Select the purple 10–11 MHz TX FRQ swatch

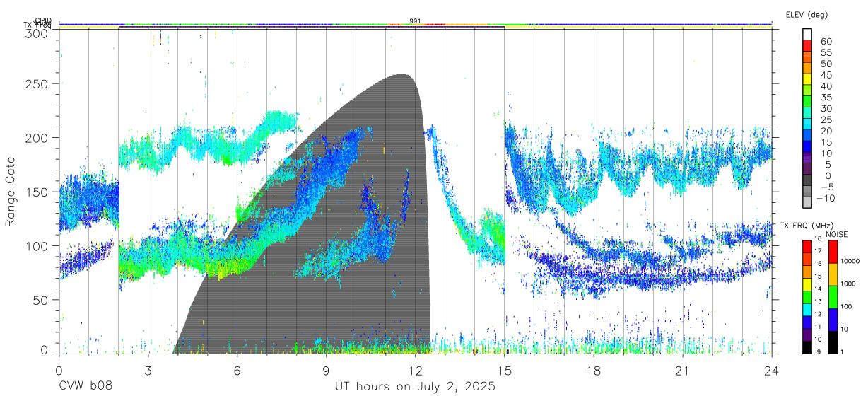tap(808, 334)
